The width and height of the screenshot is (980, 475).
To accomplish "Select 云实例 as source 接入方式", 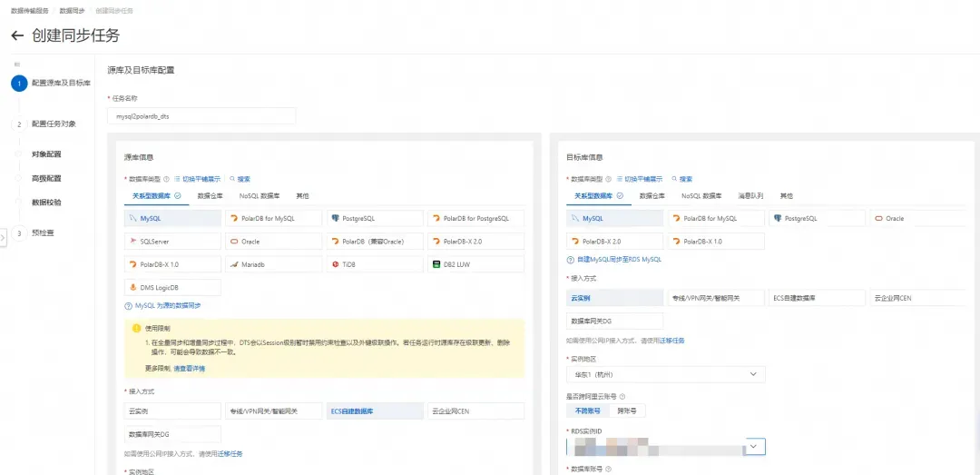I will pyautogui.click(x=173, y=411).
